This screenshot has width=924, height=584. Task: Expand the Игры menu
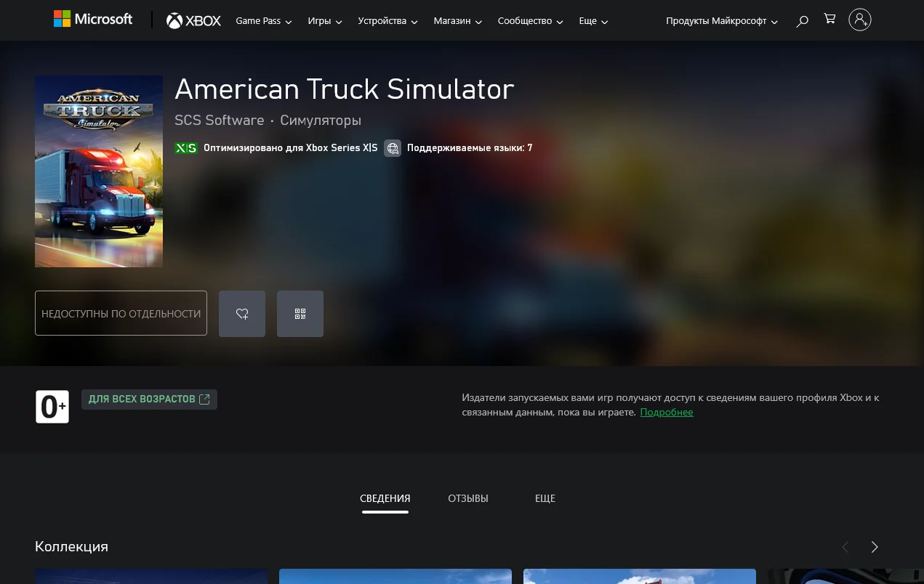(325, 21)
